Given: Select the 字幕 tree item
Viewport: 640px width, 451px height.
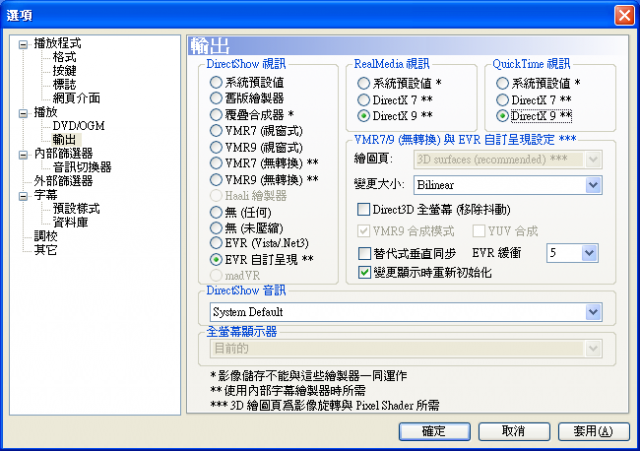Looking at the screenshot, I should click(45, 195).
